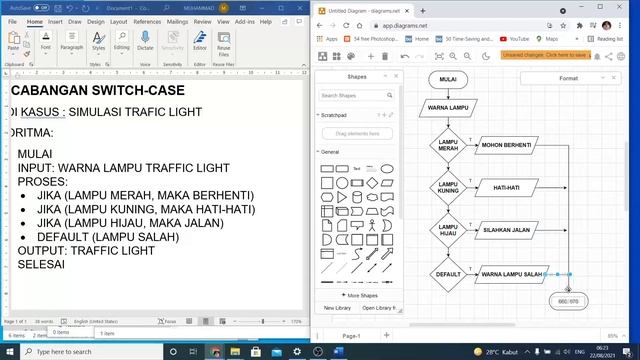Click the diagram share icon
The width and height of the screenshot is (640, 360).
point(609,56)
